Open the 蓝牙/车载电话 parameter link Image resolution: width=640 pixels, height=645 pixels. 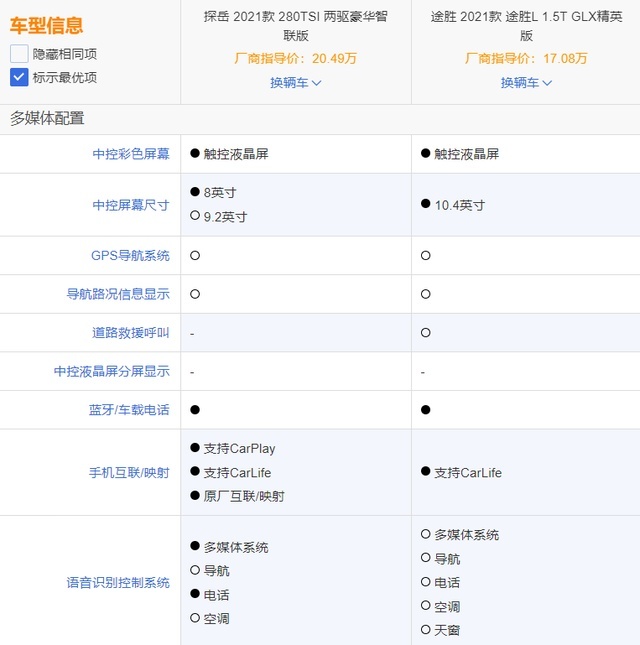tap(129, 410)
